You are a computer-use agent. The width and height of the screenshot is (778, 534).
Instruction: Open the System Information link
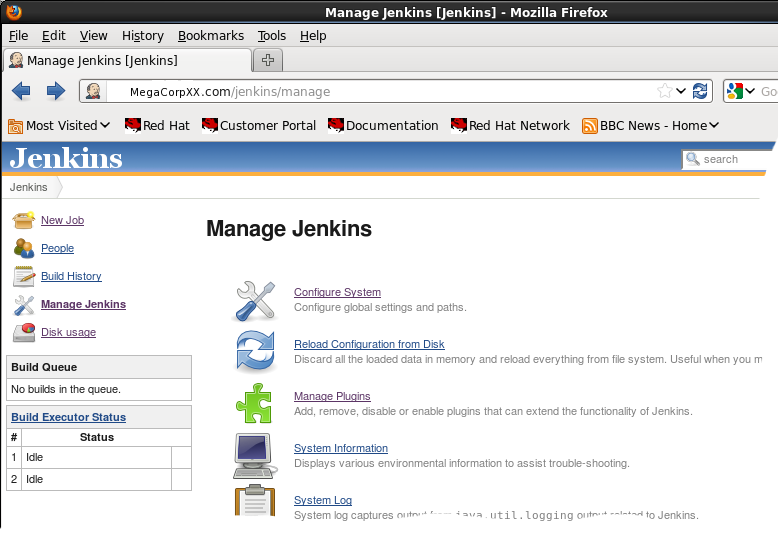tap(341, 449)
